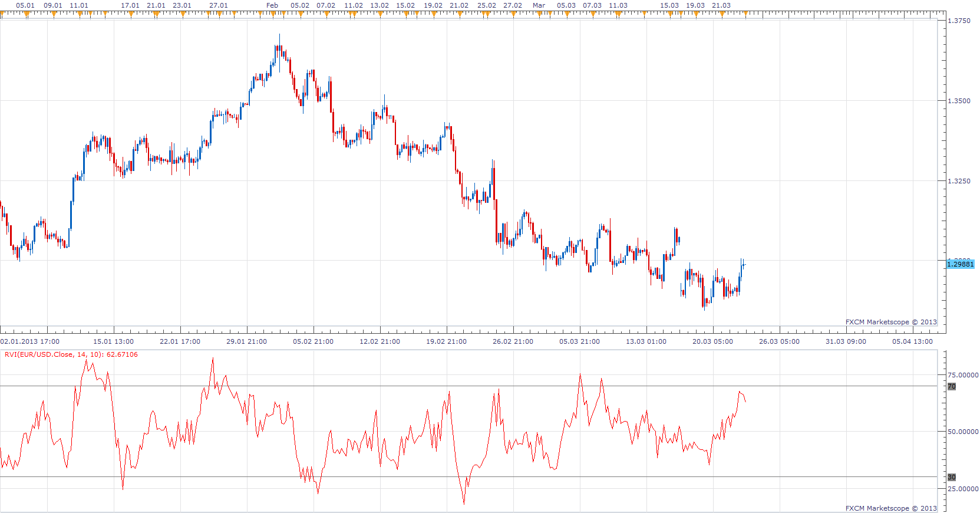This screenshot has height=513, width=980.
Task: Click the orange marker beneath 07.03
Action: coord(593,15)
